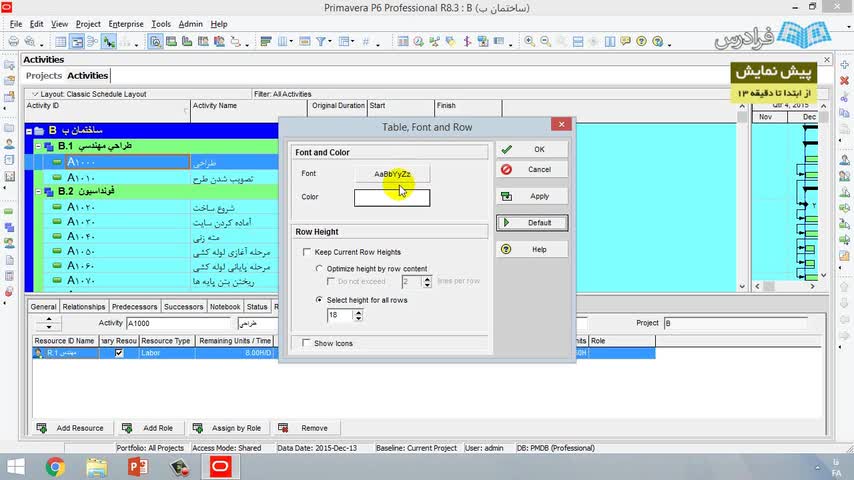Open the Timescale toolbar icon
The image size is (854, 480).
click(x=305, y=41)
